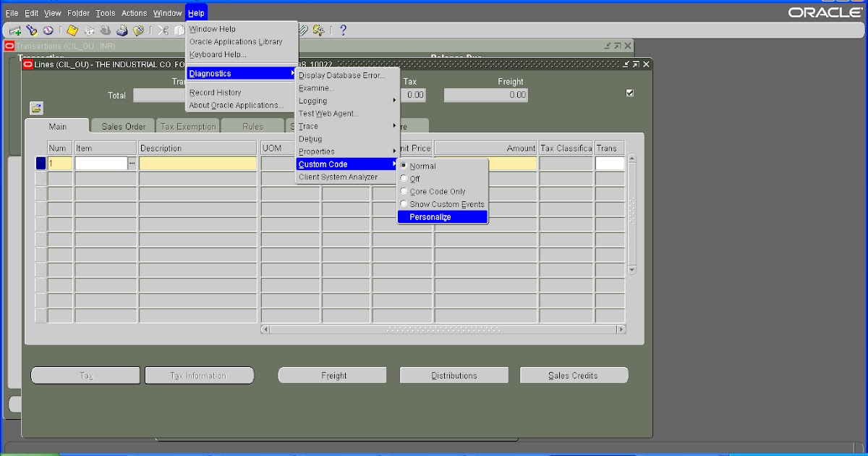868x456 pixels.
Task: Select the Find flashlight toolbar icon
Action: pos(30,30)
